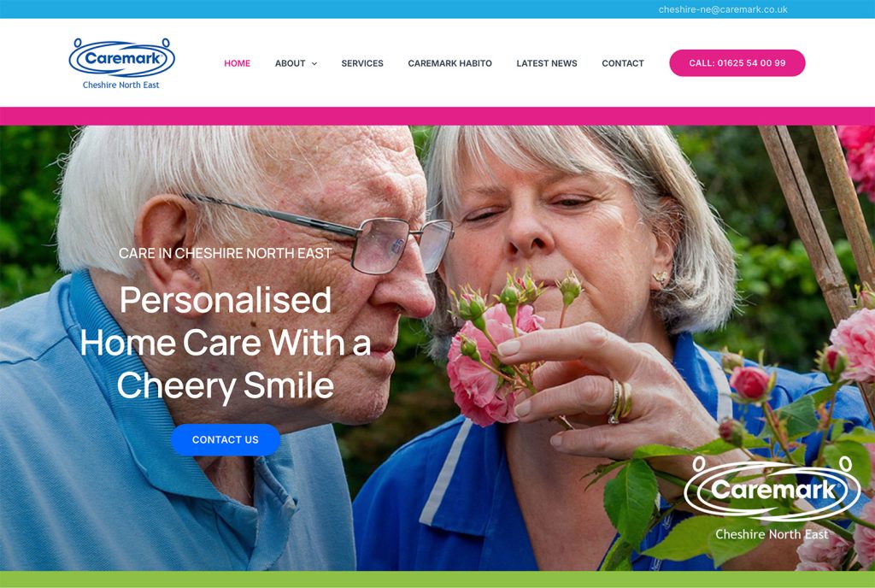
Task: Click the white Caremark logo on the hero image
Action: coord(772,489)
